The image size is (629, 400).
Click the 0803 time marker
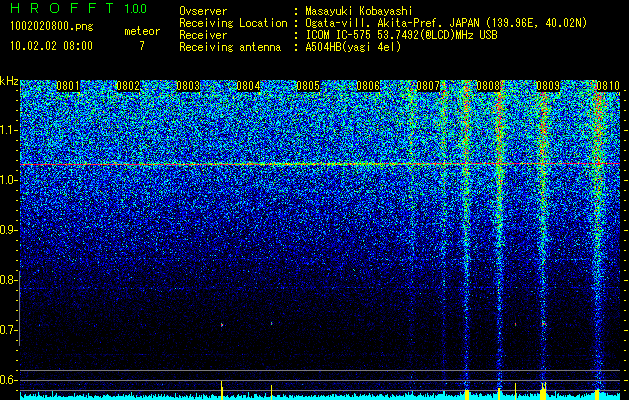click(188, 86)
